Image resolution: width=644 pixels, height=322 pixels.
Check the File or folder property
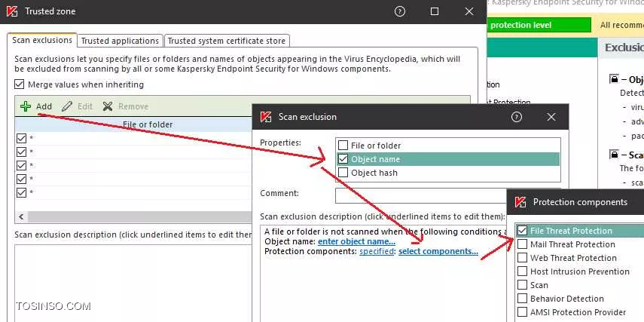click(343, 146)
